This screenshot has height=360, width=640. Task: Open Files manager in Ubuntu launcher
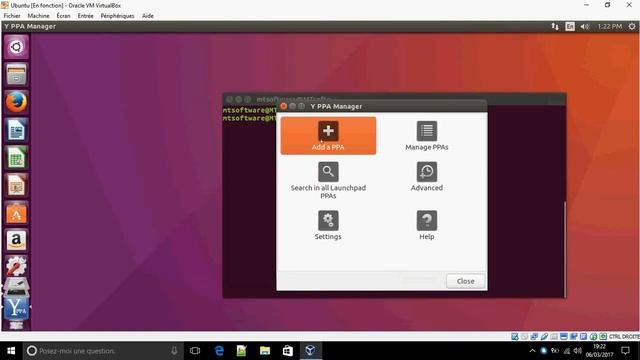[16, 74]
